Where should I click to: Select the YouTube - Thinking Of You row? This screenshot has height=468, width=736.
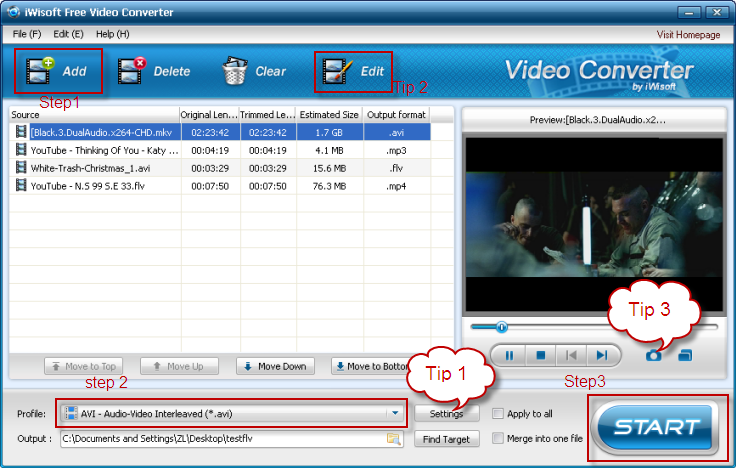click(x=220, y=150)
